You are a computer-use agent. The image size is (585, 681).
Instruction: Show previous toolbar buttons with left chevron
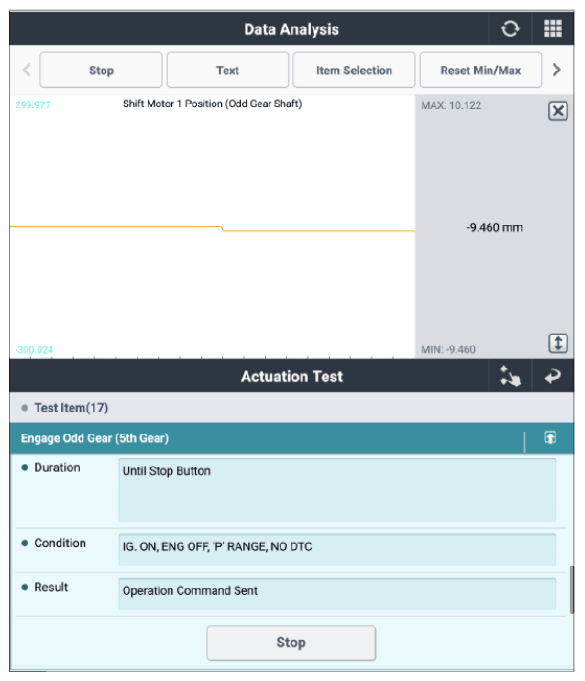coord(26,70)
